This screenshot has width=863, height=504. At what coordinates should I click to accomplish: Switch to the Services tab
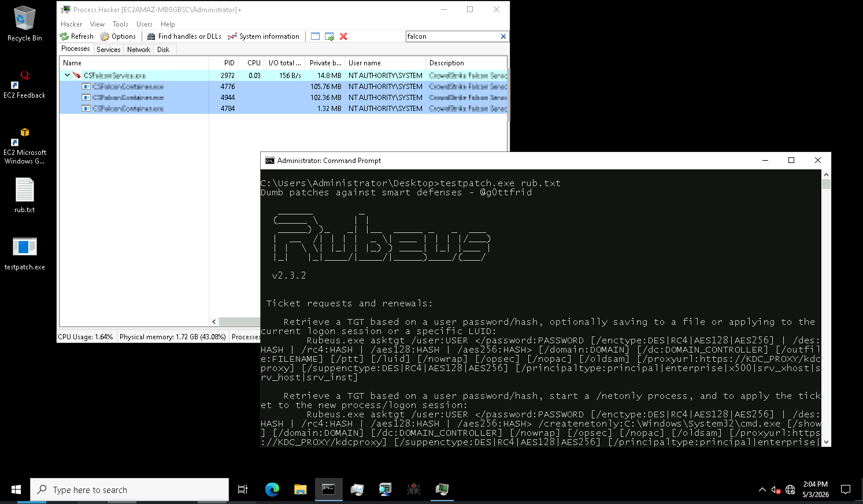109,50
